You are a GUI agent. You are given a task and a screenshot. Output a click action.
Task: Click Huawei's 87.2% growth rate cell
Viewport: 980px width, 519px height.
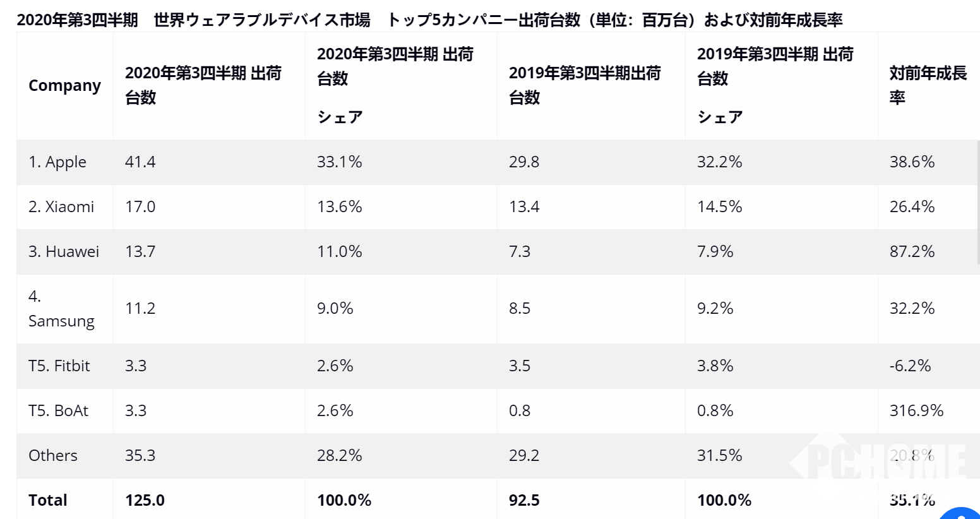pos(912,252)
